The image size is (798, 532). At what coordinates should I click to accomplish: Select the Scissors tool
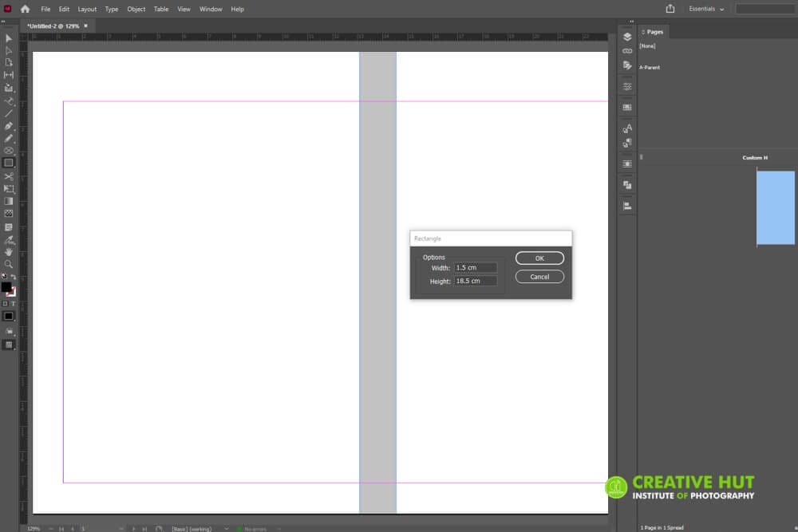tap(9, 175)
